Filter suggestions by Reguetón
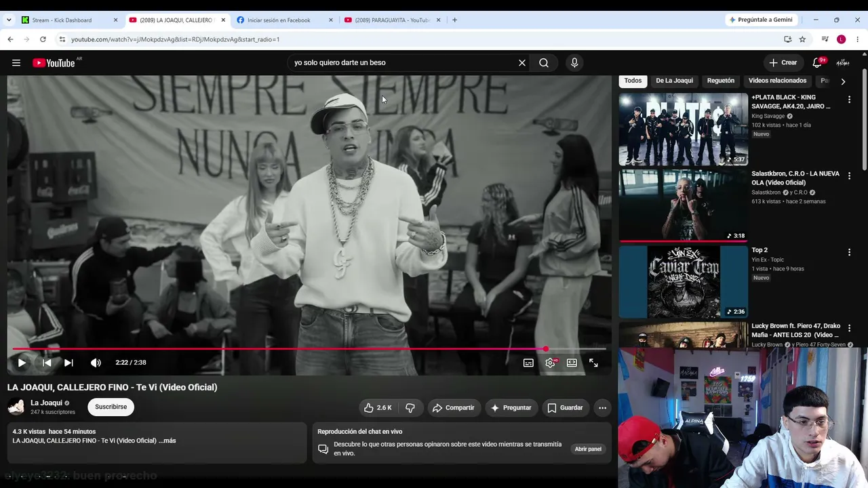This screenshot has height=488, width=868. [721, 81]
